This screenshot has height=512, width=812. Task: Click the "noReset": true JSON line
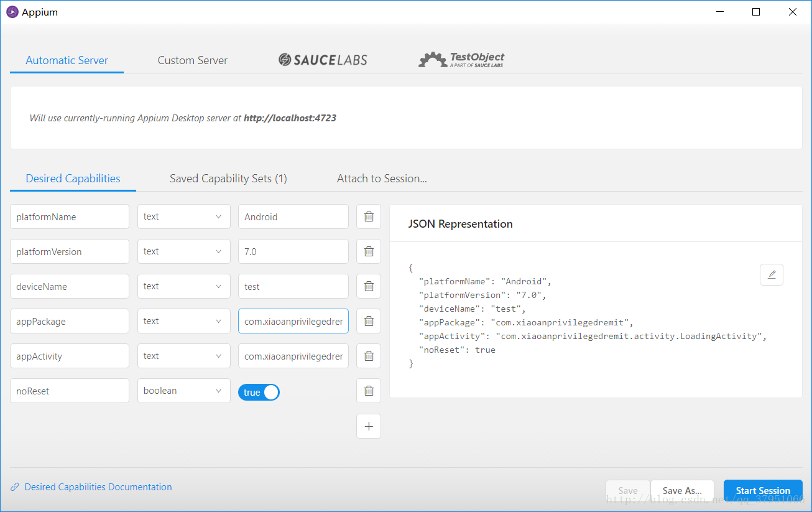pyautogui.click(x=457, y=350)
